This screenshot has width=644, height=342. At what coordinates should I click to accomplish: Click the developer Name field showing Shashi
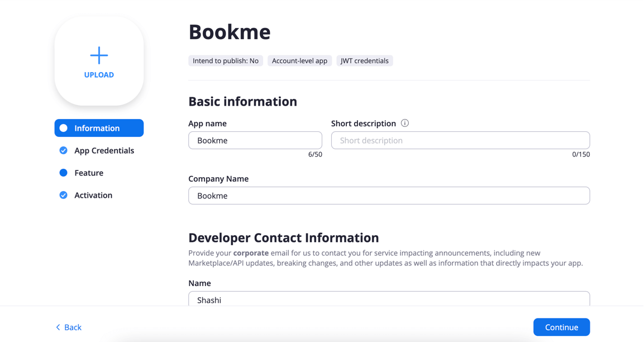[389, 299]
